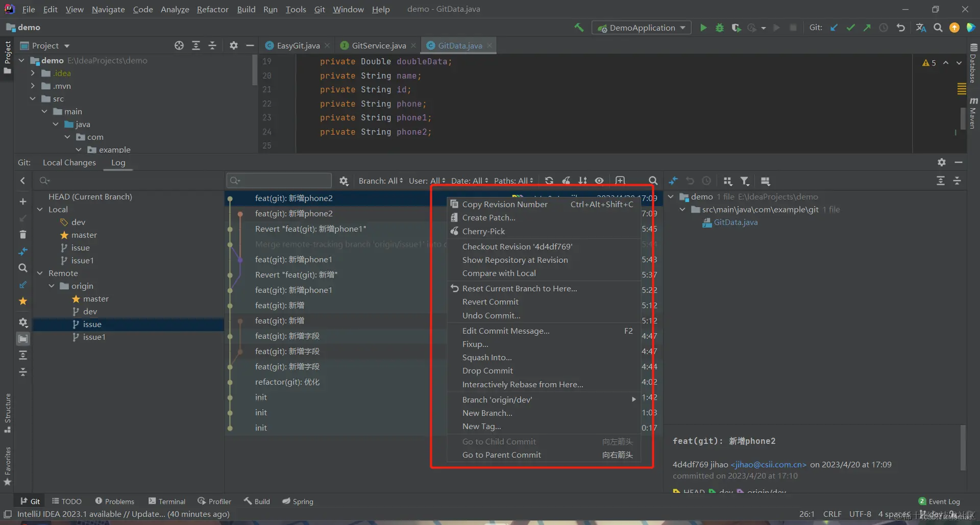
Task: Click the UTF-8 encoding in status bar
Action: (x=860, y=514)
